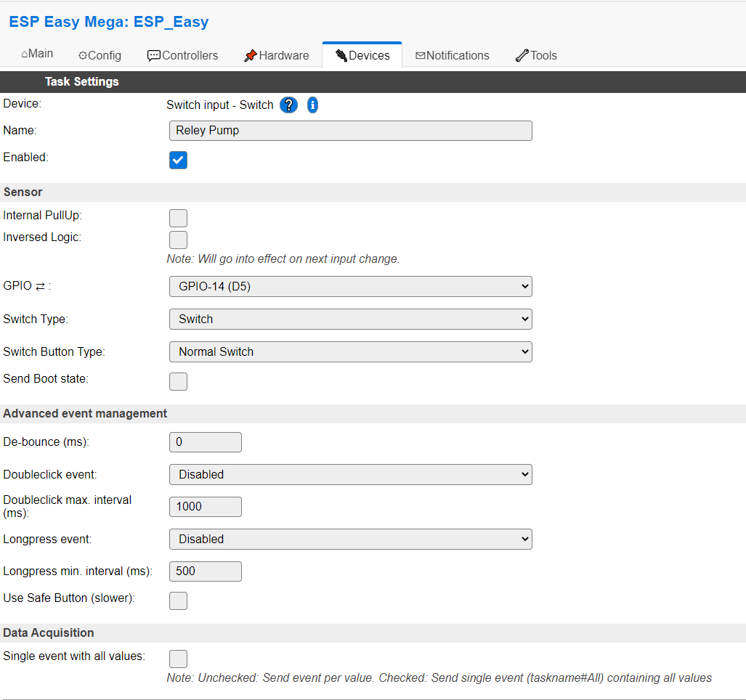Click the Reley Pump name field
Image resolution: width=746 pixels, height=700 pixels.
(351, 131)
